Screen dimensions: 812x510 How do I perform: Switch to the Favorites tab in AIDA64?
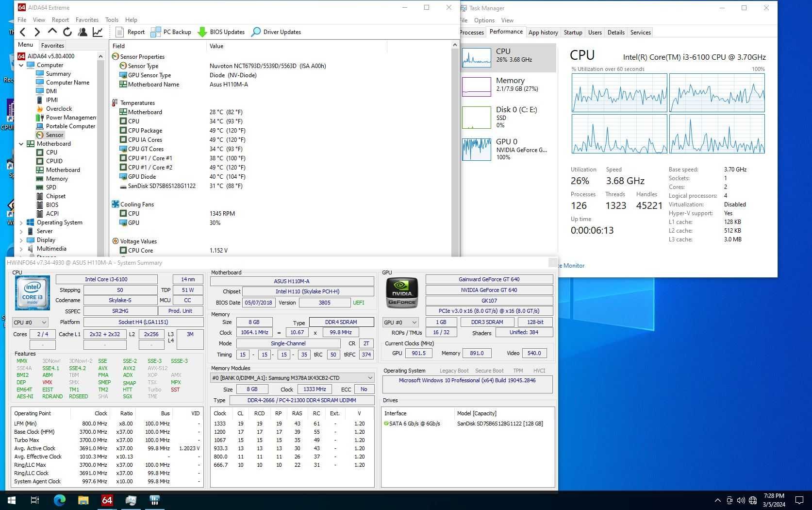pyautogui.click(x=52, y=45)
